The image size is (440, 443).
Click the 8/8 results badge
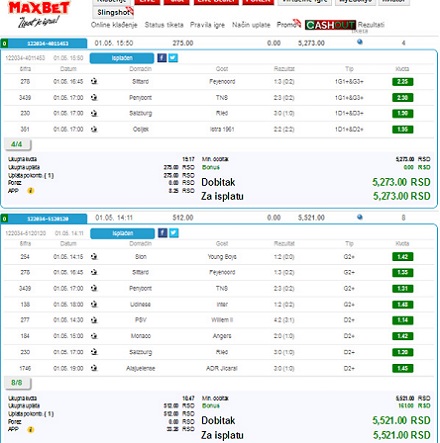pos(17,383)
